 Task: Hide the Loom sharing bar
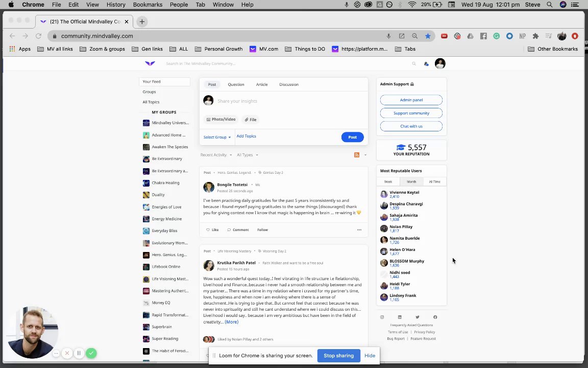[x=370, y=356]
